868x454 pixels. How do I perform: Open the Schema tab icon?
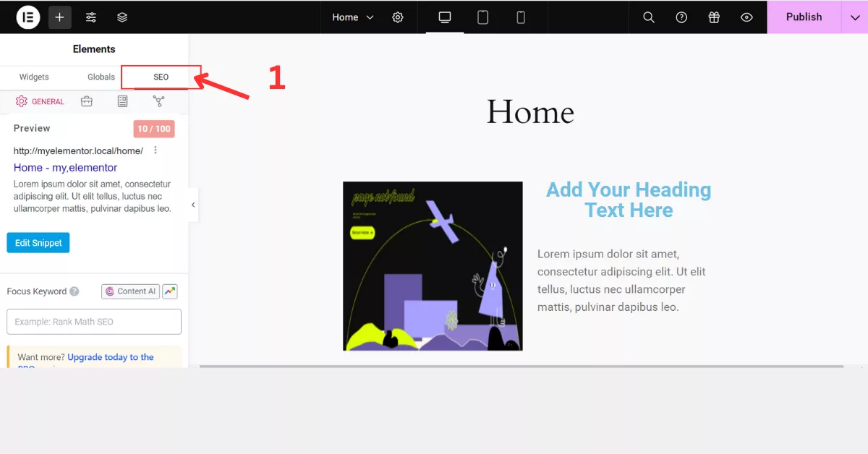click(122, 102)
